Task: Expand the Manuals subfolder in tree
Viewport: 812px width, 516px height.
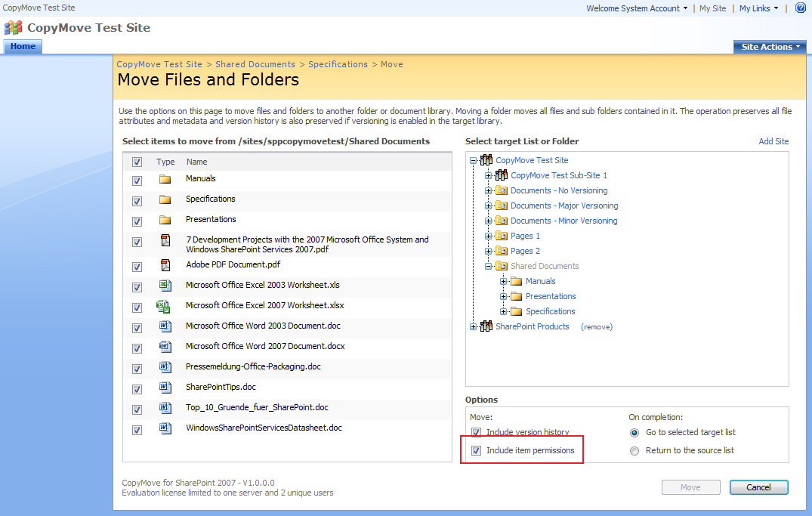Action: [503, 281]
